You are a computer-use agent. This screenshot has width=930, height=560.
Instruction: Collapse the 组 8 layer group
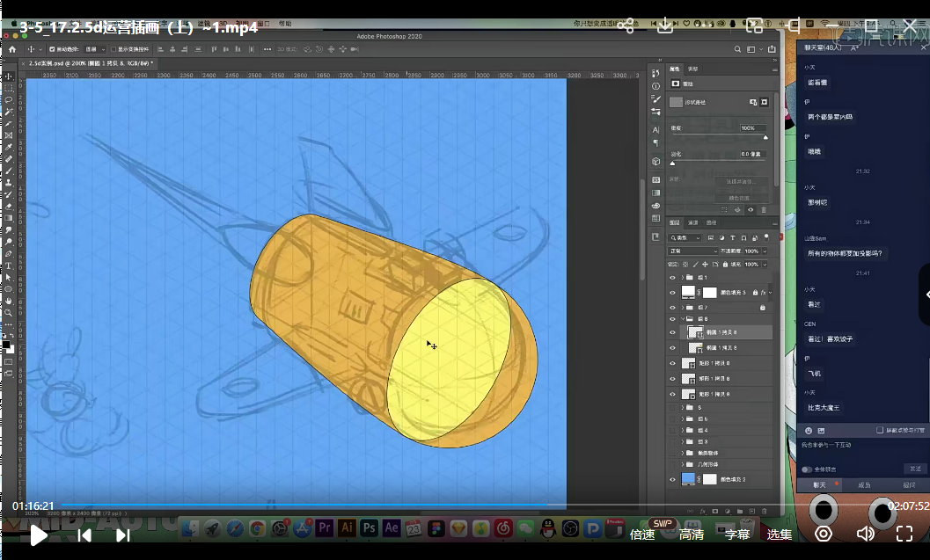683,318
